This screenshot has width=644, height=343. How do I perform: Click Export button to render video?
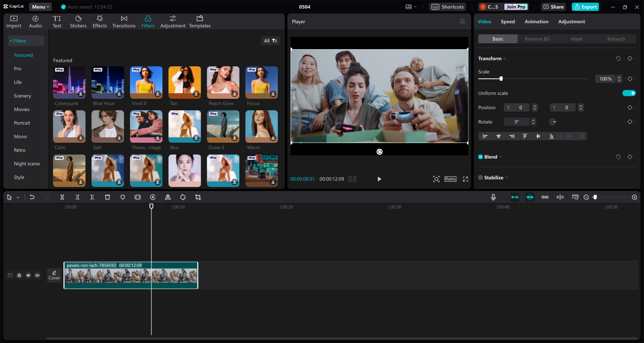pos(585,6)
